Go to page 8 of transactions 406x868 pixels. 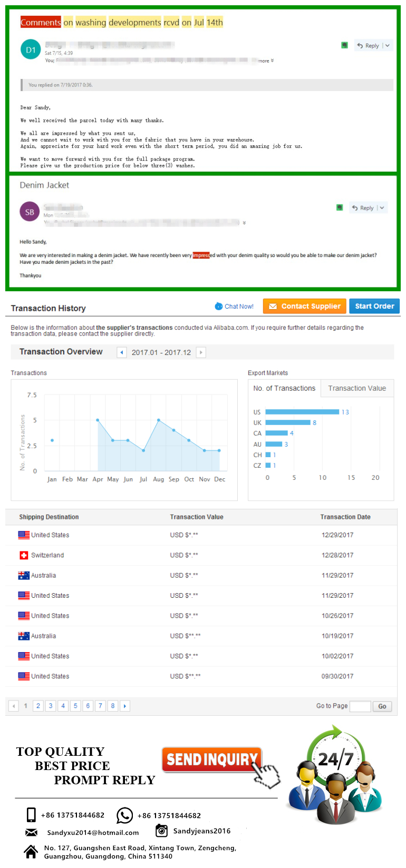click(x=112, y=706)
